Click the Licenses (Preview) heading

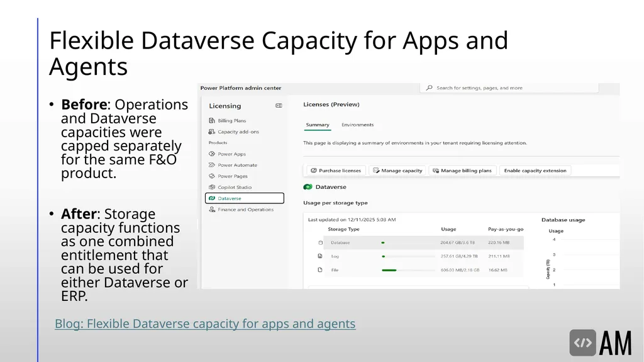pyautogui.click(x=331, y=105)
